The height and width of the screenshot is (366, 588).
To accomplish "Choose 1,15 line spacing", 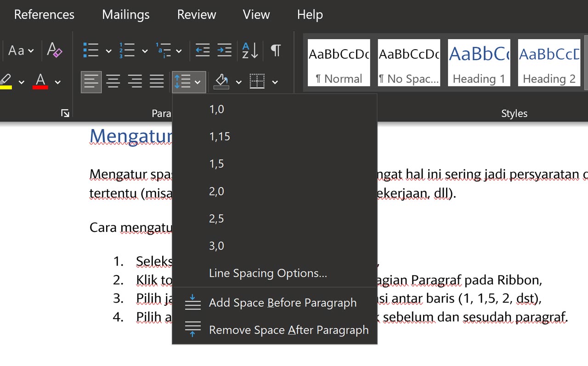I will (275, 136).
